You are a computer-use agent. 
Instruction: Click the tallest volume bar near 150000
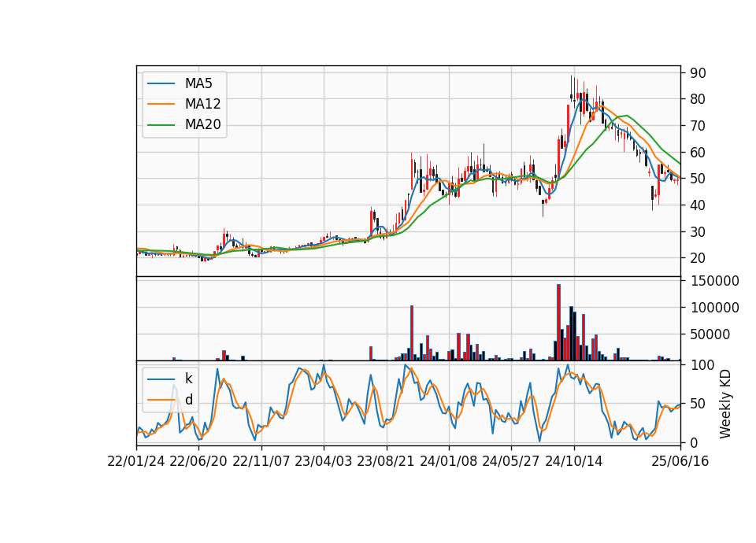558,323
